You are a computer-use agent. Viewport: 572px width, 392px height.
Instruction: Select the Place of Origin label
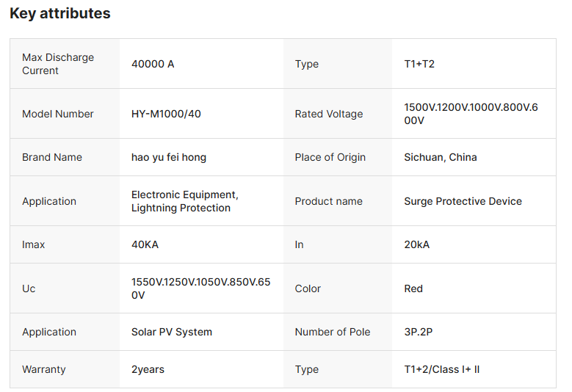point(330,157)
